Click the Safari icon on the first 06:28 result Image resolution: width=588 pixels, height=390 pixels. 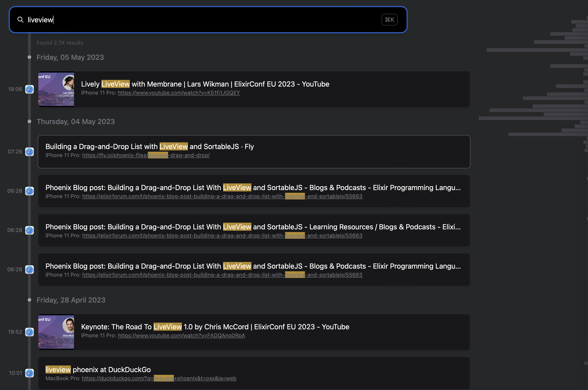coord(30,191)
